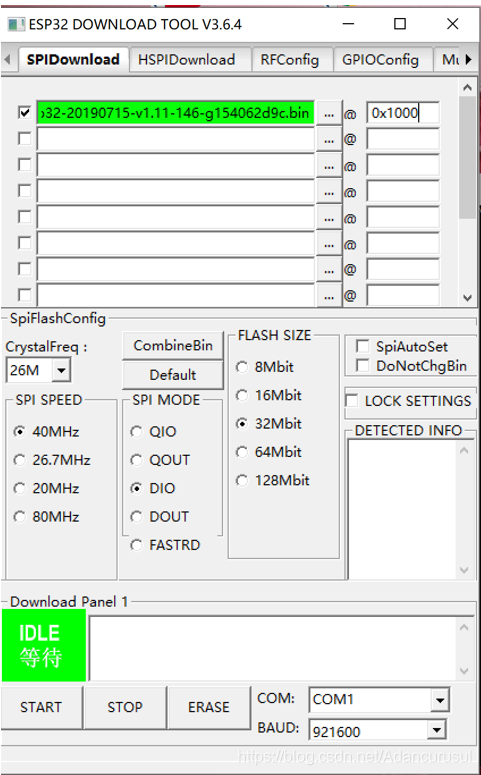Stop the download process
This screenshot has width=481, height=775.
[125, 707]
